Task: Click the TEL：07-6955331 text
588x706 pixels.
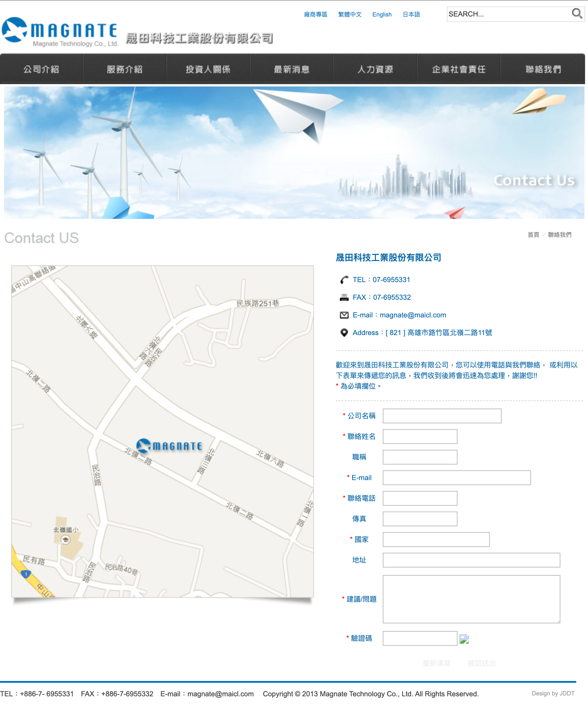Action: [x=381, y=280]
